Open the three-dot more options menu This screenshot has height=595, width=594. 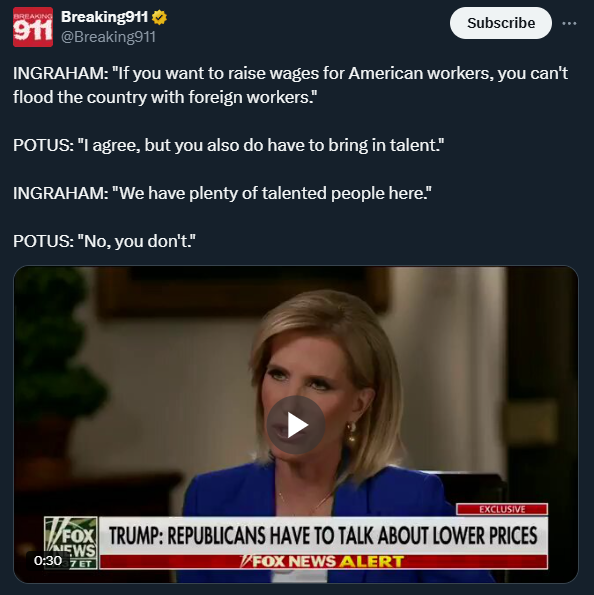(x=569, y=23)
